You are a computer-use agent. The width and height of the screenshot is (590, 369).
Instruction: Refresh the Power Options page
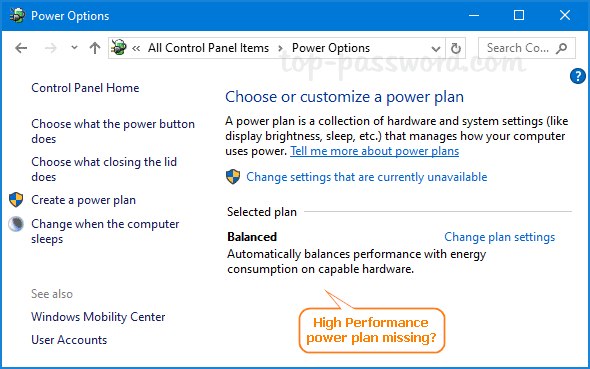click(456, 48)
